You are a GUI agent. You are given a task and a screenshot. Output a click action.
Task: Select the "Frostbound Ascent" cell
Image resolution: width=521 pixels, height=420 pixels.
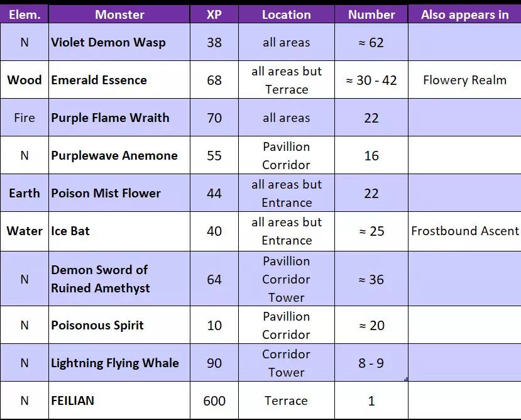coord(465,231)
